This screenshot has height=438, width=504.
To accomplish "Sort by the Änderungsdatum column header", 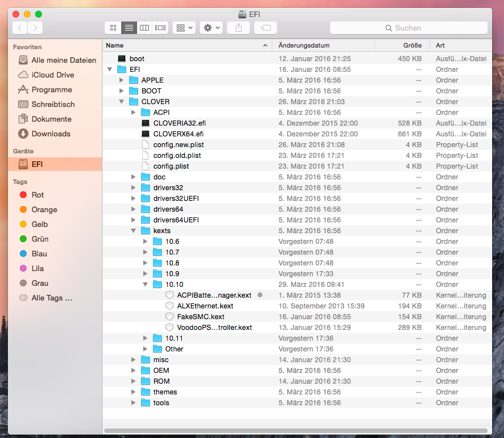I will point(323,45).
